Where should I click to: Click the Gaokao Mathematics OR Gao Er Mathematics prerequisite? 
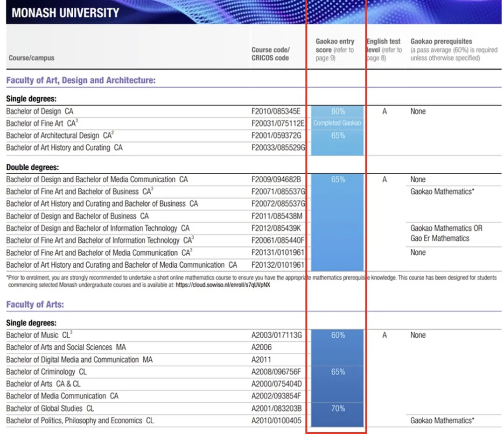(446, 233)
